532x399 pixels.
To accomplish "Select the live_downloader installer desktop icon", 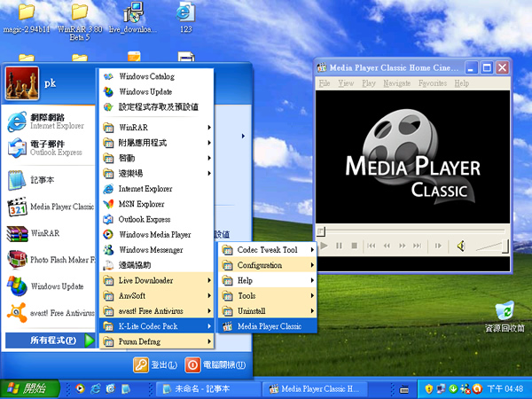I will [133, 17].
